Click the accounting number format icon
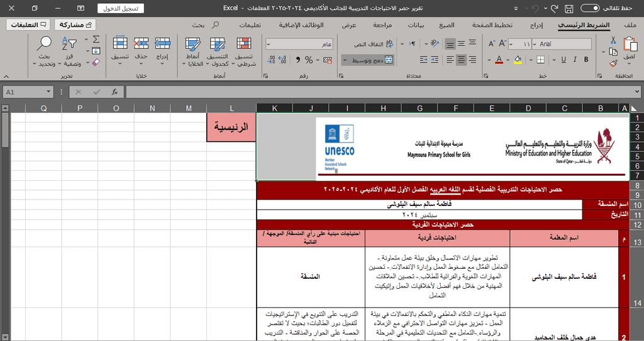644x341 pixels. (x=327, y=60)
